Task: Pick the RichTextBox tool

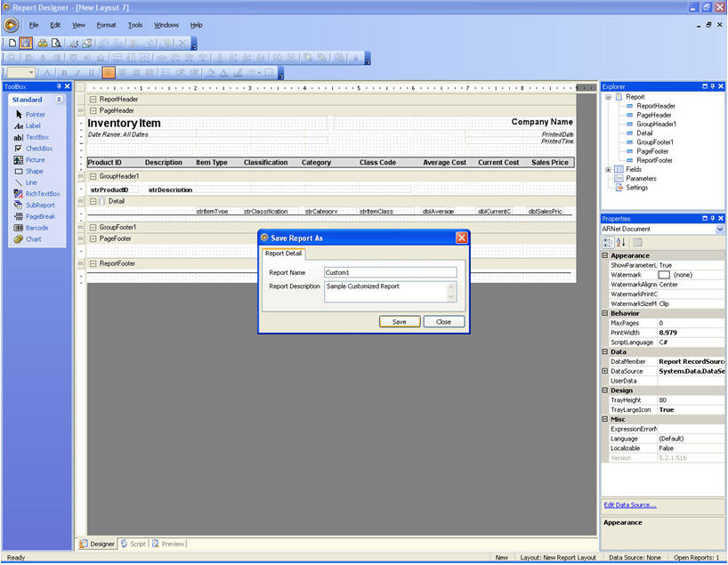Action: click(42, 193)
